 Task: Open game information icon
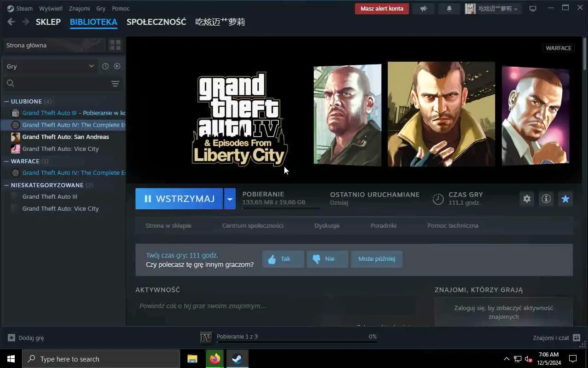pos(546,199)
